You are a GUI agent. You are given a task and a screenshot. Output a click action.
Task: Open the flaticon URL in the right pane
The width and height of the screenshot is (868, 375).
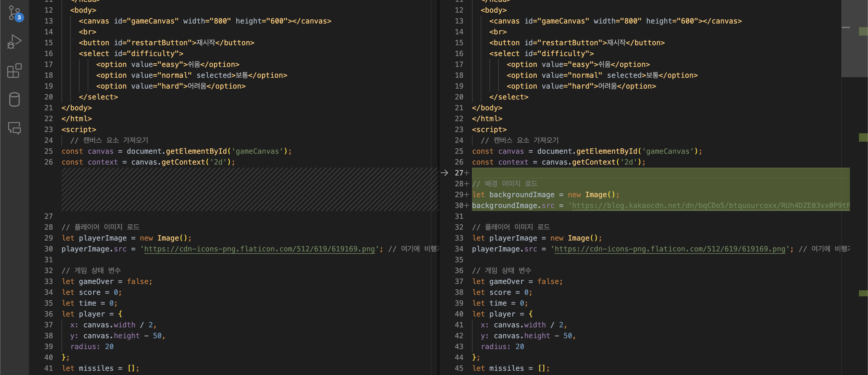point(670,249)
